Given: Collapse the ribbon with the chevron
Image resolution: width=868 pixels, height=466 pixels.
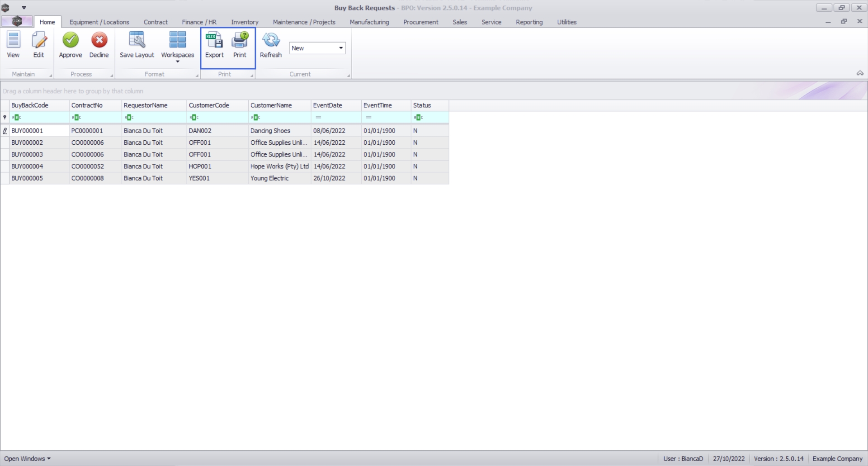Looking at the screenshot, I should click(860, 73).
